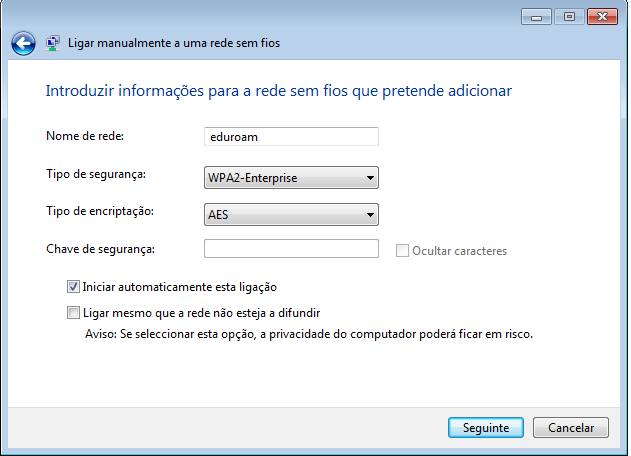Screen dimensions: 631x456
Task: Click the 'Chave de segurança' input field
Action: point(291,249)
